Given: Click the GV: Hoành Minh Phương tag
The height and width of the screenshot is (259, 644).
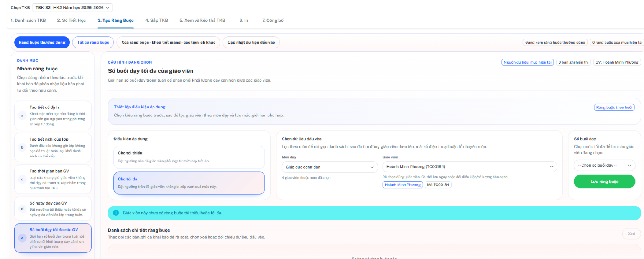Looking at the screenshot, I should pyautogui.click(x=617, y=62).
